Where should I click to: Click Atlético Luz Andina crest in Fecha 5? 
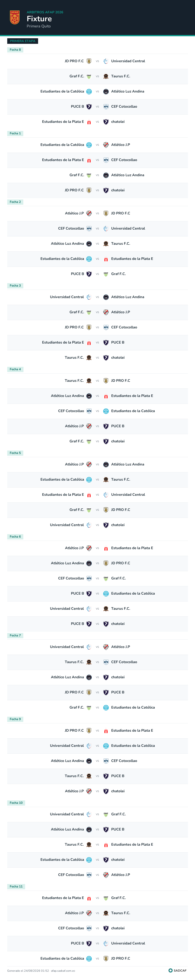(106, 465)
